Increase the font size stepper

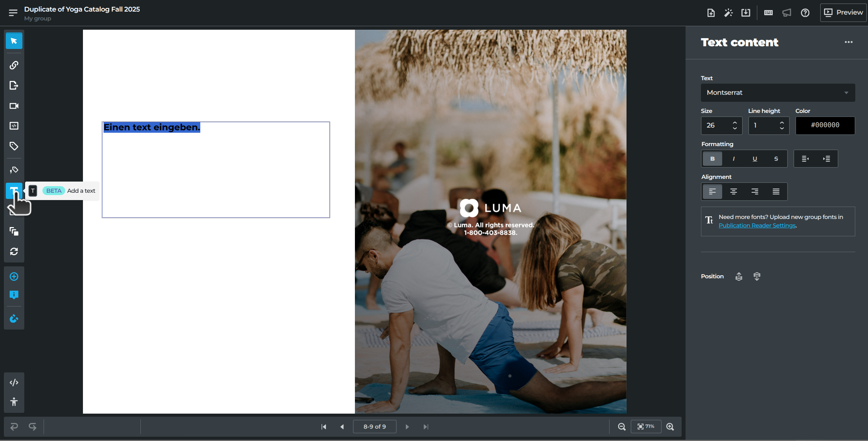(735, 123)
